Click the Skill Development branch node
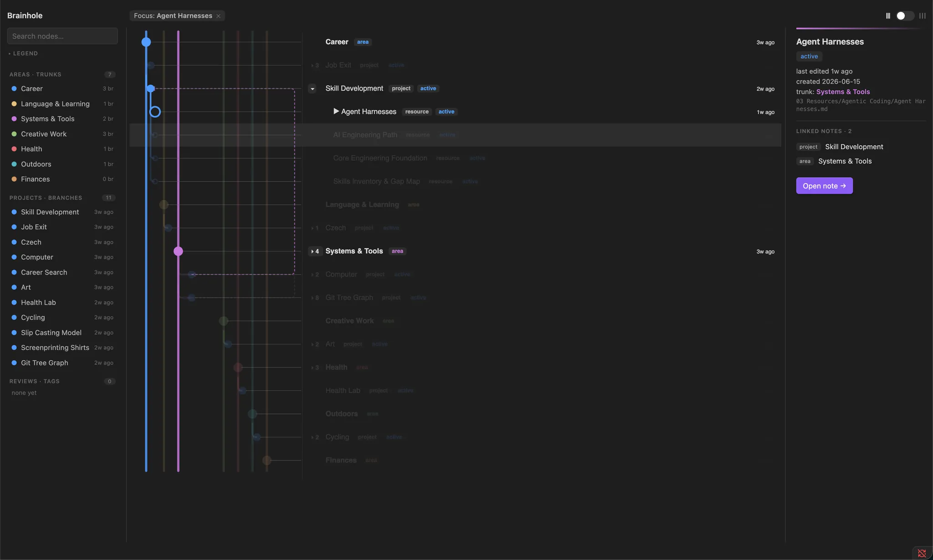Viewport: 933px width, 560px height. [x=150, y=88]
